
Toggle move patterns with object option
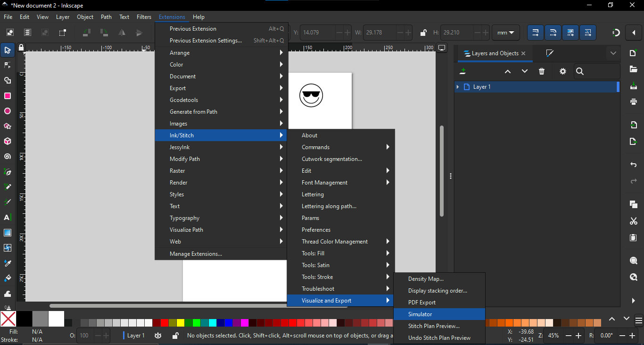point(588,33)
